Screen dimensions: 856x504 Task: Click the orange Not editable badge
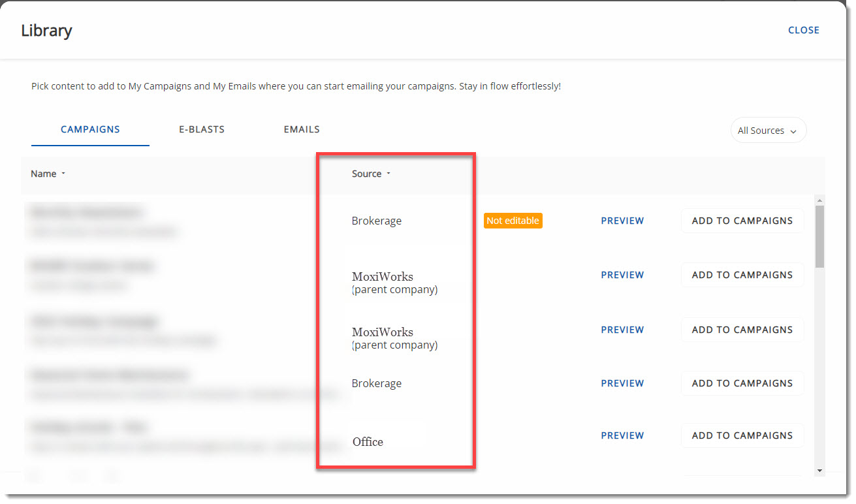pos(513,221)
